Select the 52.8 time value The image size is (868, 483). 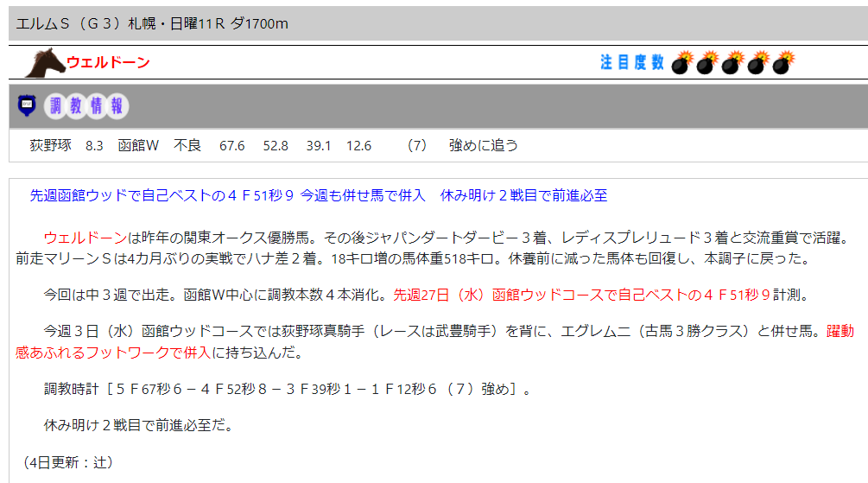pos(276,146)
